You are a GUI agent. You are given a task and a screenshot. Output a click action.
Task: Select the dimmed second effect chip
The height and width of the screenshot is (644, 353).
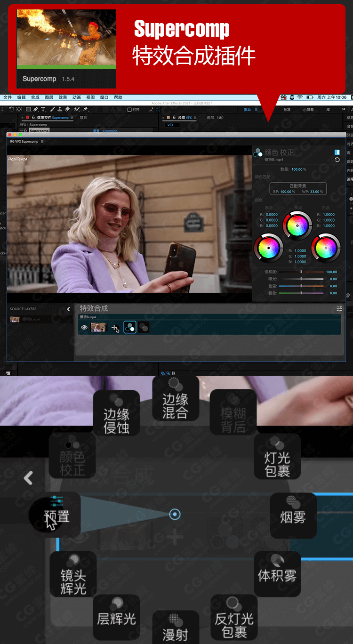(x=144, y=327)
